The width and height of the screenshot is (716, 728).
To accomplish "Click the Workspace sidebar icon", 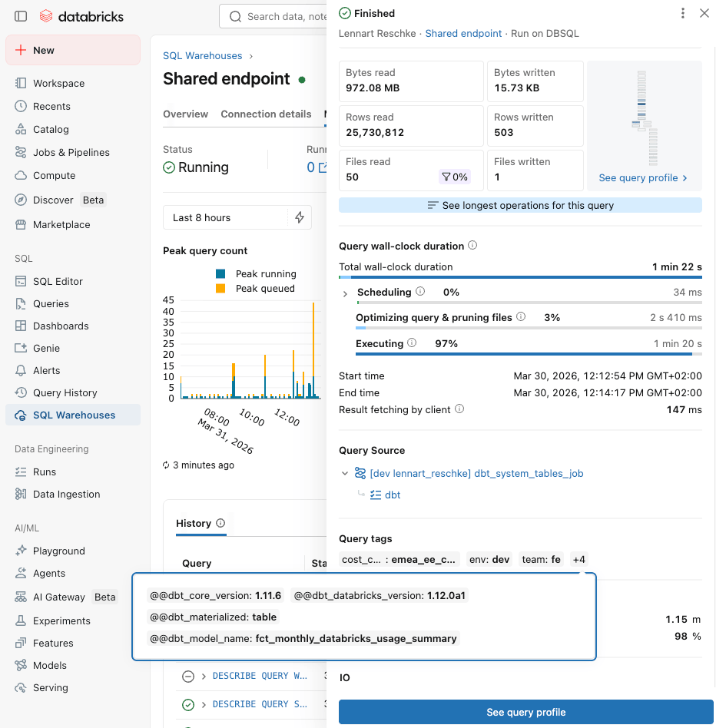I will pyautogui.click(x=21, y=83).
